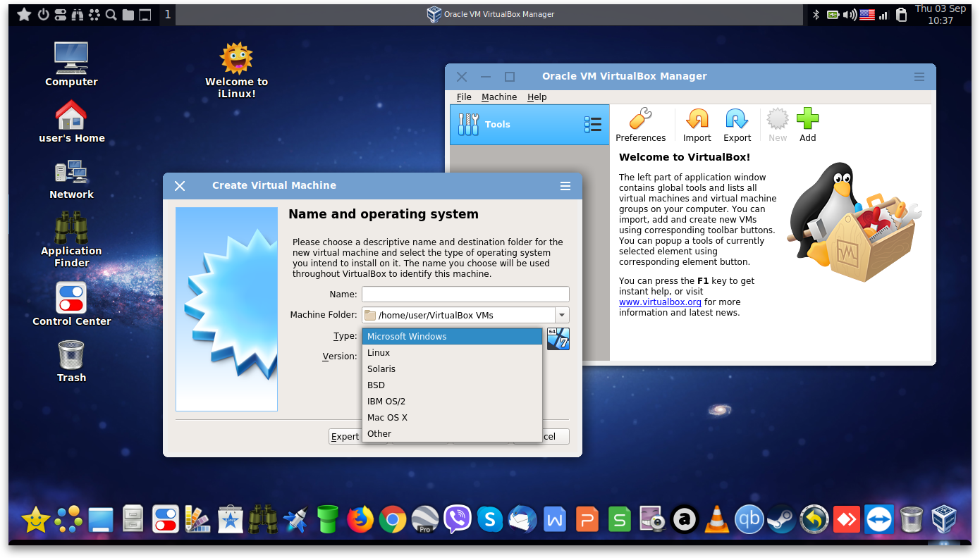This screenshot has height=558, width=980.
Task: Launch Firefox from the dock
Action: click(x=360, y=520)
